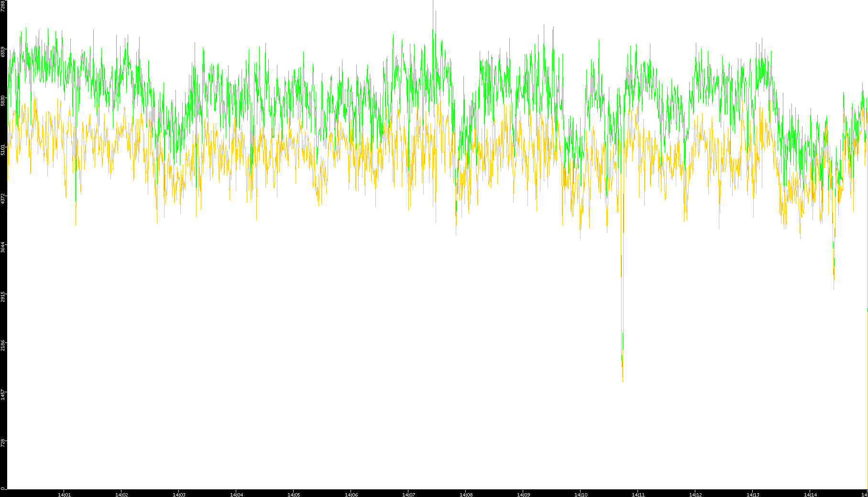Image resolution: width=868 pixels, height=497 pixels.
Task: Click the 14:10 time axis label
Action: point(581,495)
